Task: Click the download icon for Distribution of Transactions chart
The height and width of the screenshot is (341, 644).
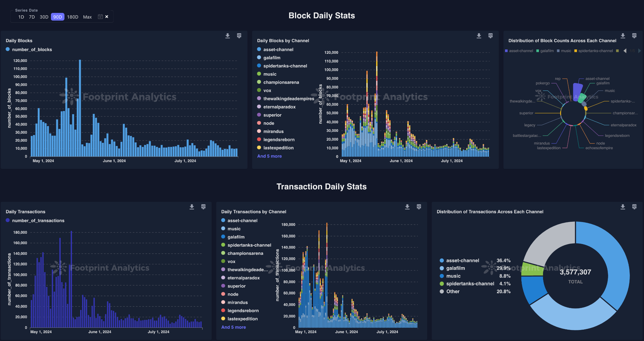Action: point(623,205)
